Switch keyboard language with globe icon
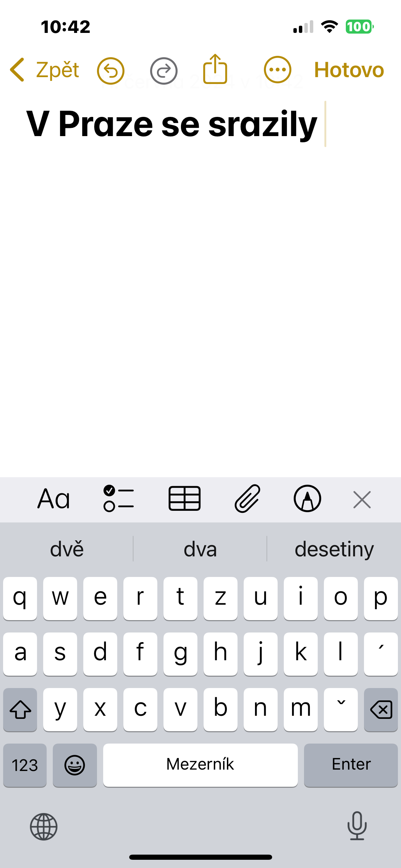Viewport: 401px width, 868px height. click(44, 827)
